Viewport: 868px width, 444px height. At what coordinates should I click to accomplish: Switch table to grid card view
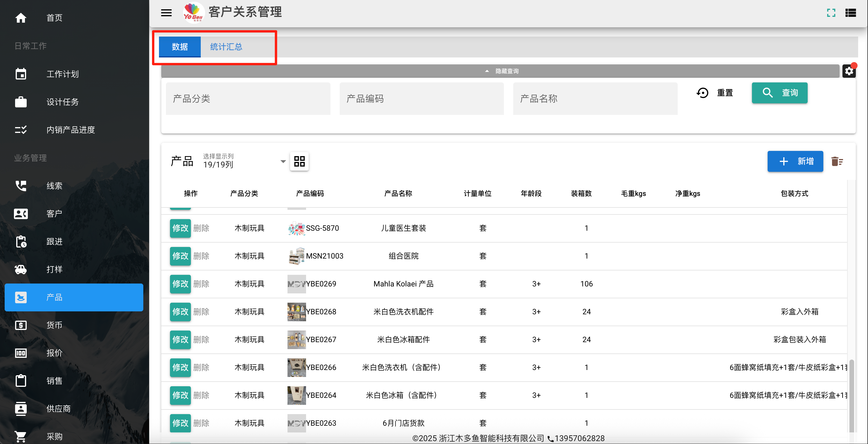[299, 161]
